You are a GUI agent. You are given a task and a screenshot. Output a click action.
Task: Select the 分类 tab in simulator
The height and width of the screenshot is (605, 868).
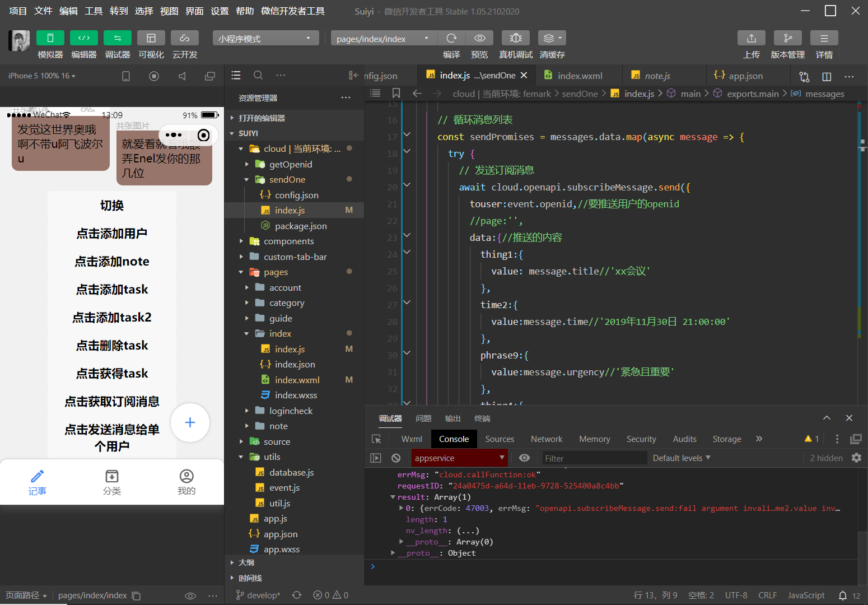tap(112, 482)
